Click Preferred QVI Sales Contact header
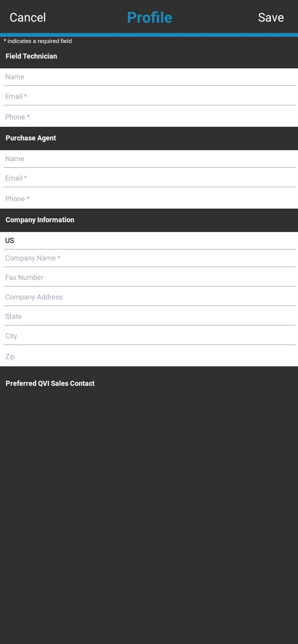Viewport: 298px width, 644px height. 50,384
